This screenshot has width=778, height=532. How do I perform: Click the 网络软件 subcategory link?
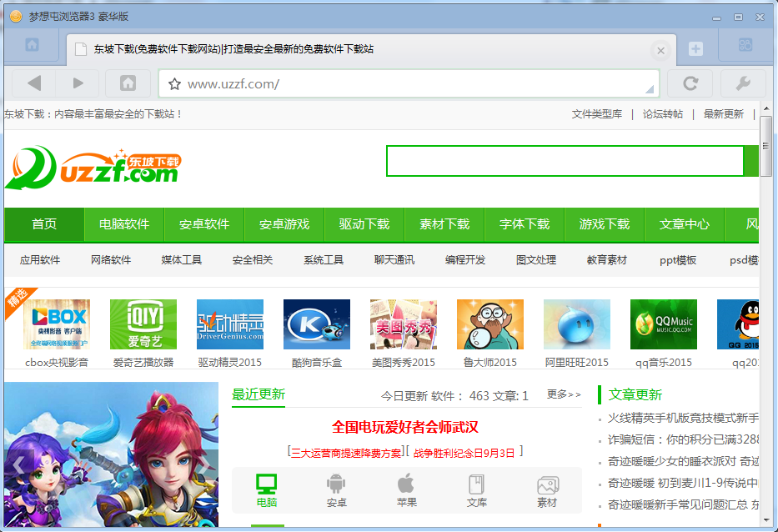pyautogui.click(x=111, y=260)
